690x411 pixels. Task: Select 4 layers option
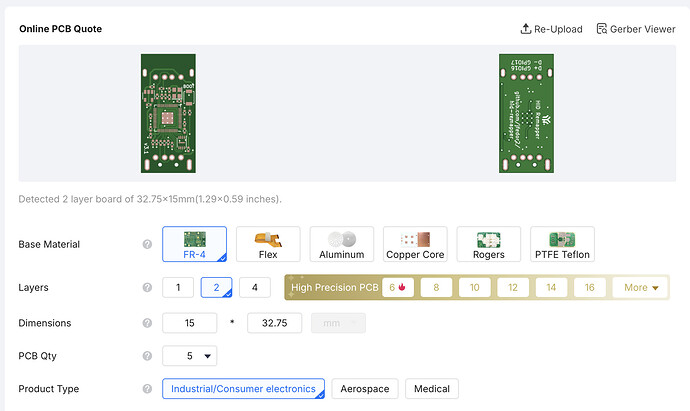coord(255,288)
